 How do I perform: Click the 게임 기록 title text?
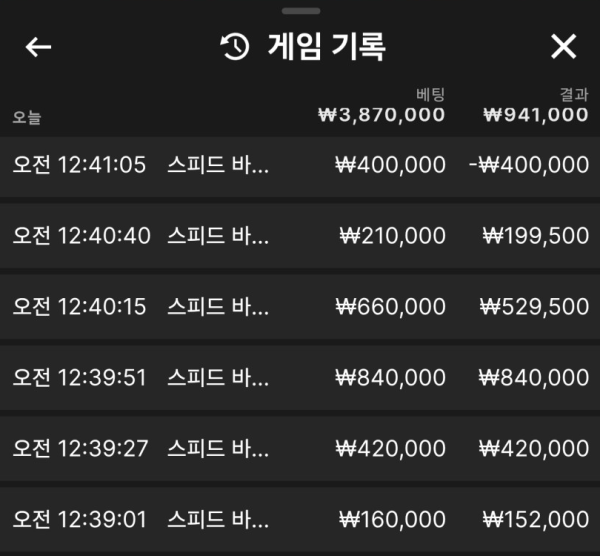(x=326, y=47)
